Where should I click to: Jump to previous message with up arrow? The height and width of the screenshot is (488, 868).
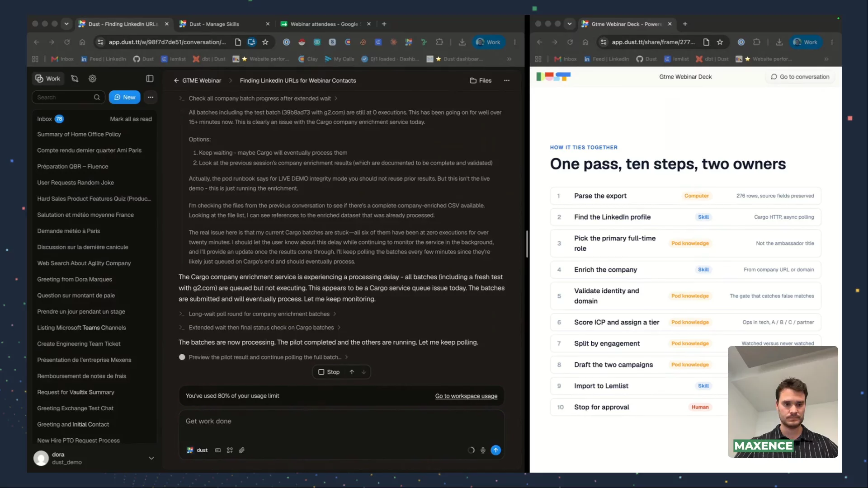pyautogui.click(x=352, y=372)
